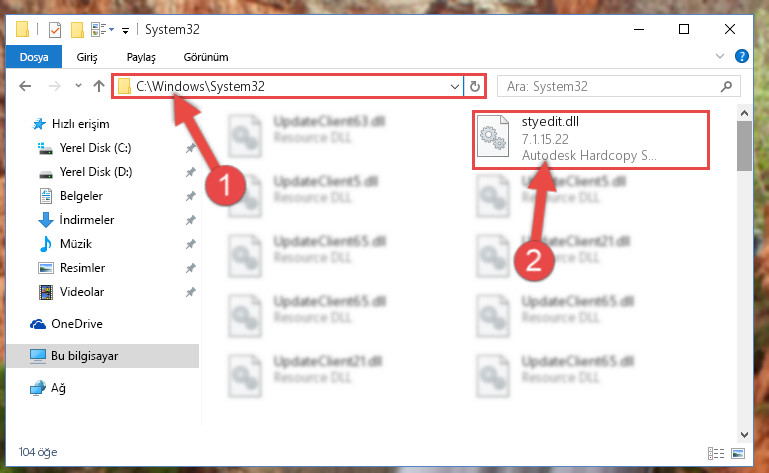769x473 pixels.
Task: Click the vertical scrollbar thumb
Action: pyautogui.click(x=744, y=146)
